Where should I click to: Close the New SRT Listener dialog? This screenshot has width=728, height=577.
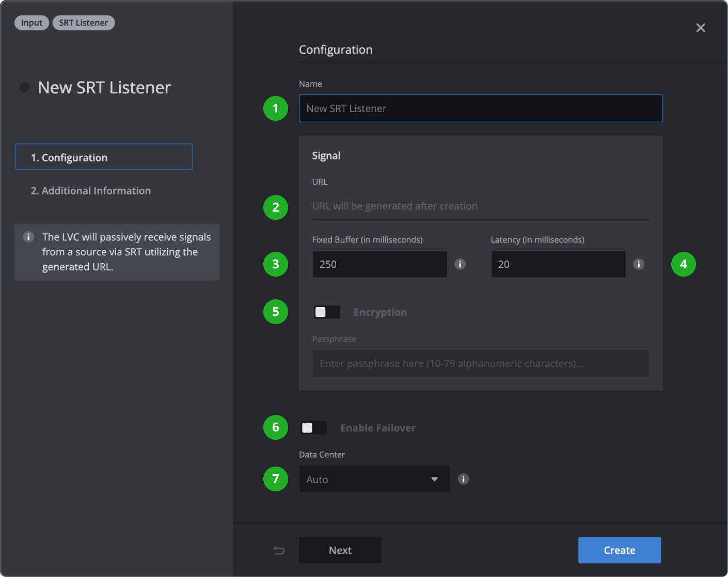pos(701,27)
